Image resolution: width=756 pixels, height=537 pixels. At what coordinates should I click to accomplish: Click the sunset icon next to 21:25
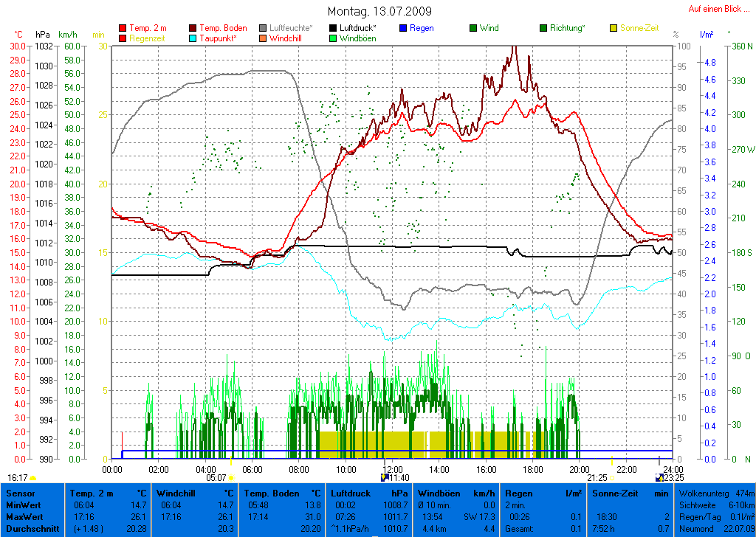pos(611,478)
